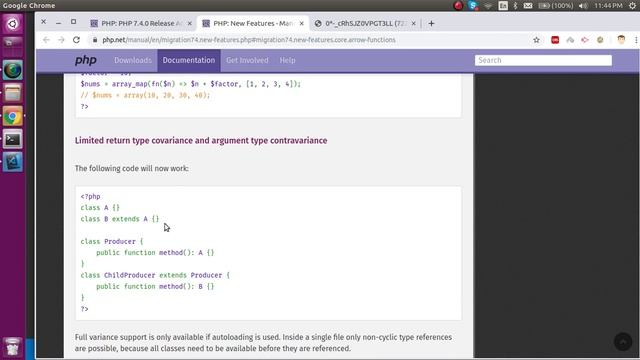The image size is (640, 360).
Task: Close the PHP 7.4.0 Release tab
Action: 189,24
